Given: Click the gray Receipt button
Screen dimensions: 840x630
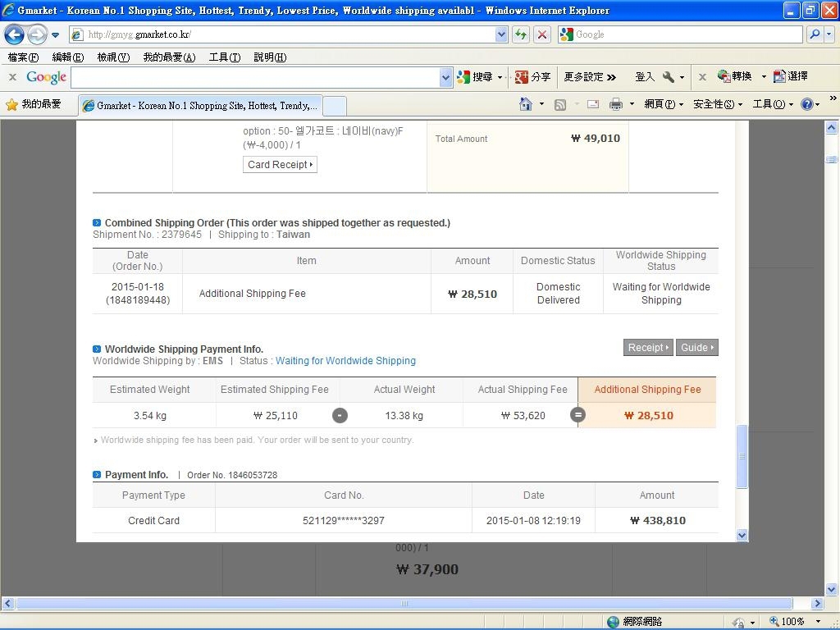Looking at the screenshot, I should click(x=648, y=348).
